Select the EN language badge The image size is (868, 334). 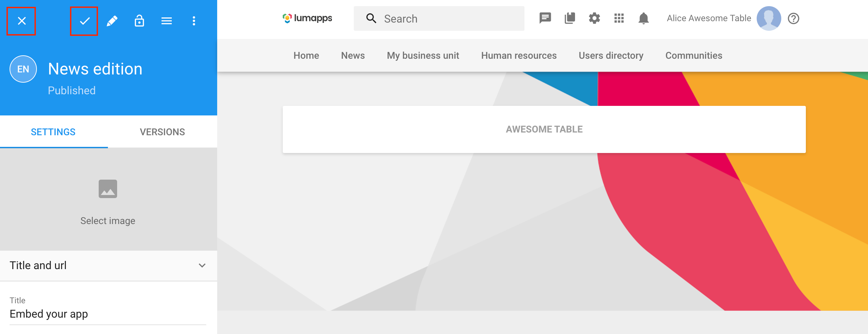[23, 69]
